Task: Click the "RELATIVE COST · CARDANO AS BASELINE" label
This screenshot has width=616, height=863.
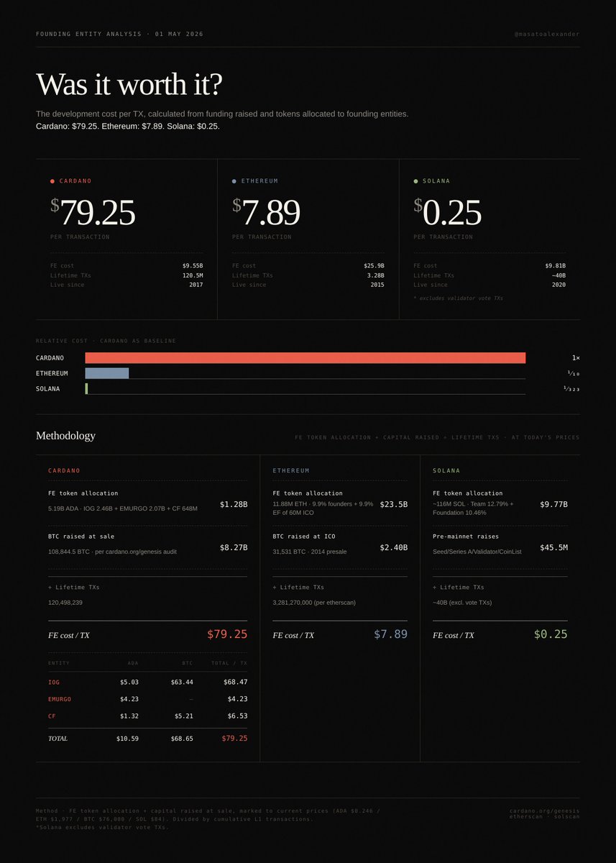Action: coord(106,341)
